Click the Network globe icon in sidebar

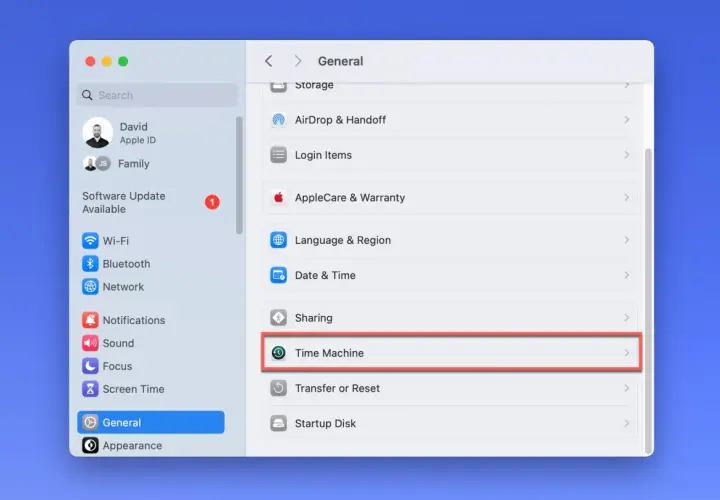pyautogui.click(x=90, y=287)
